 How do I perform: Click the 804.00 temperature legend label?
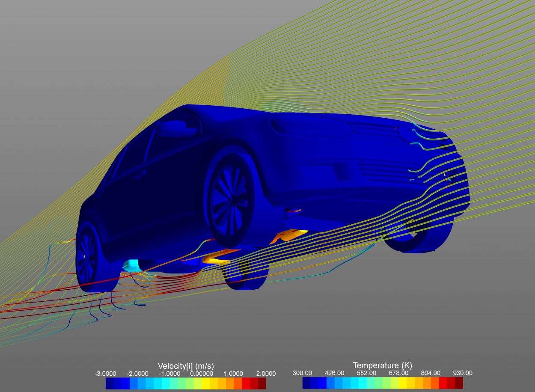point(431,373)
